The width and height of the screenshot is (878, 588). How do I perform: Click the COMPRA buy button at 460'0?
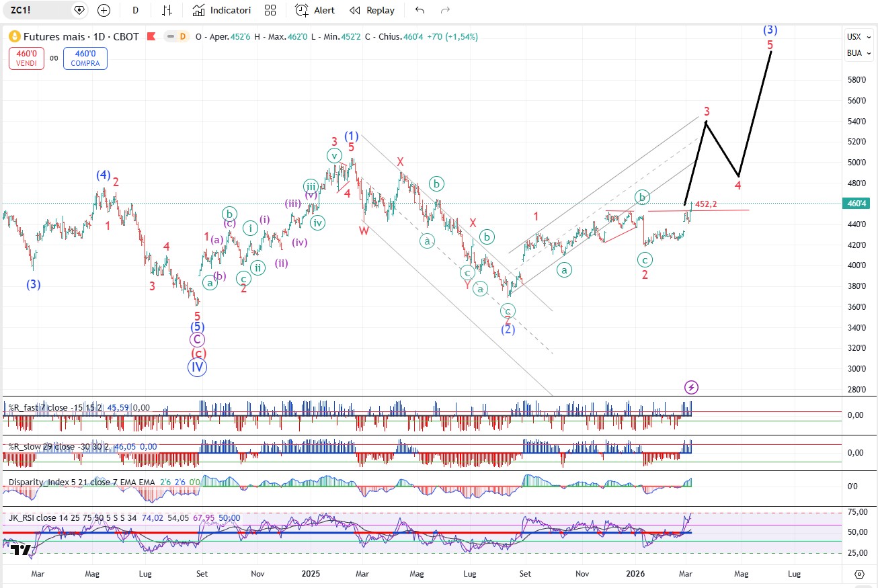(x=85, y=58)
